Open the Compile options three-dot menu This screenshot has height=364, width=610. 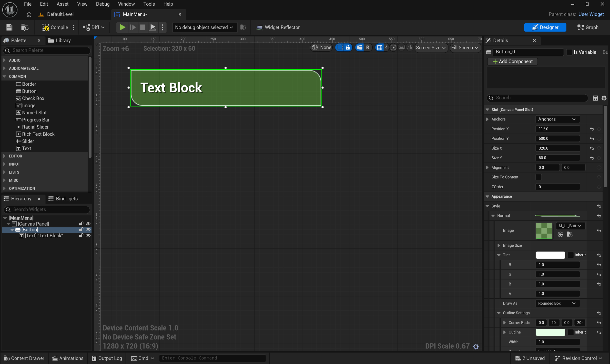[x=74, y=27]
